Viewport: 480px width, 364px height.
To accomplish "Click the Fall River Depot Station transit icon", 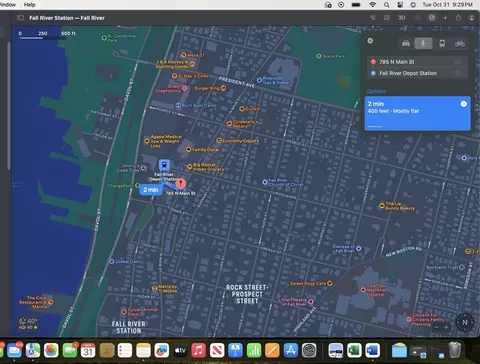I will click(x=164, y=165).
